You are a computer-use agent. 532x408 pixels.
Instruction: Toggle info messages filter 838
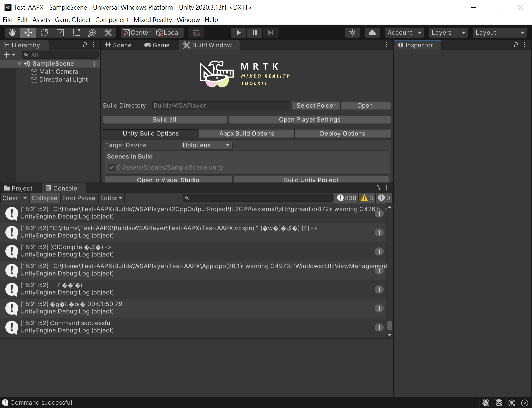point(347,198)
